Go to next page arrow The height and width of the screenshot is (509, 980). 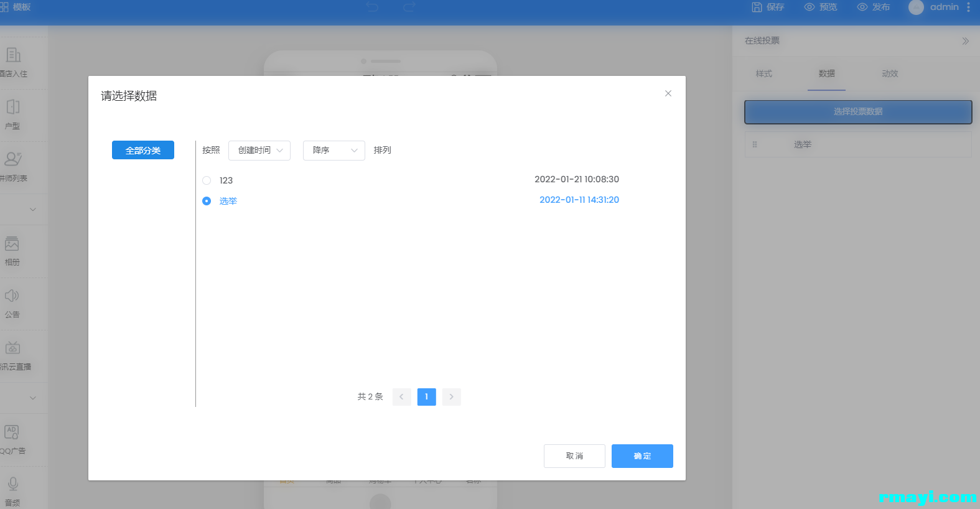[452, 397]
